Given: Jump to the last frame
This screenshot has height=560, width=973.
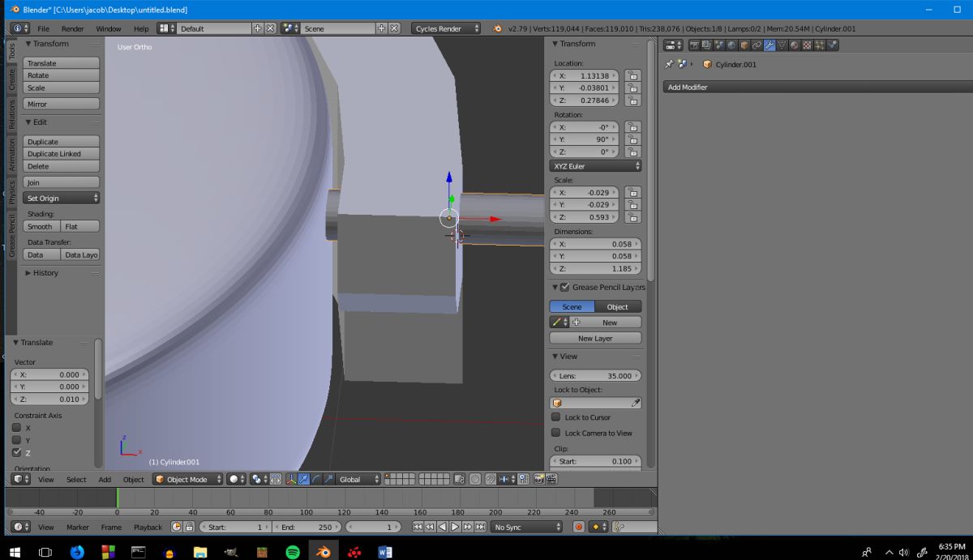Looking at the screenshot, I should tap(481, 527).
